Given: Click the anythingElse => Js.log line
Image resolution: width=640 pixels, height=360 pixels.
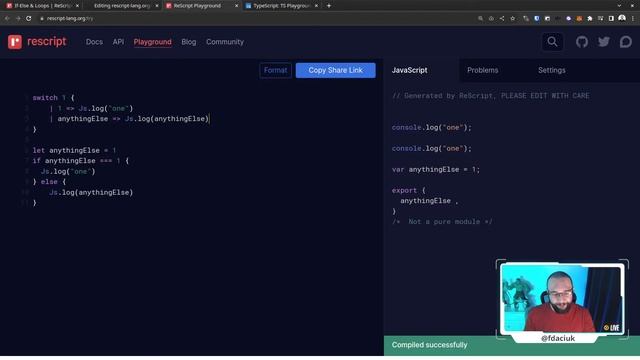Looking at the screenshot, I should click(129, 119).
